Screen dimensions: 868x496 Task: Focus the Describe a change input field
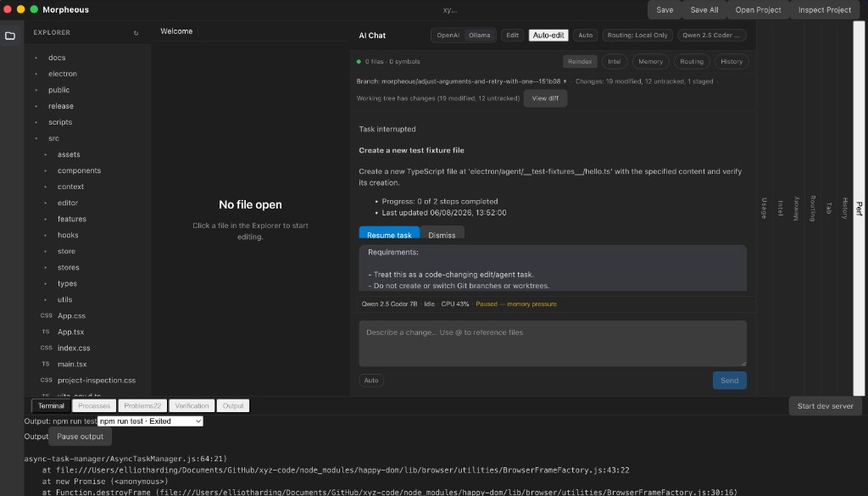coord(553,343)
